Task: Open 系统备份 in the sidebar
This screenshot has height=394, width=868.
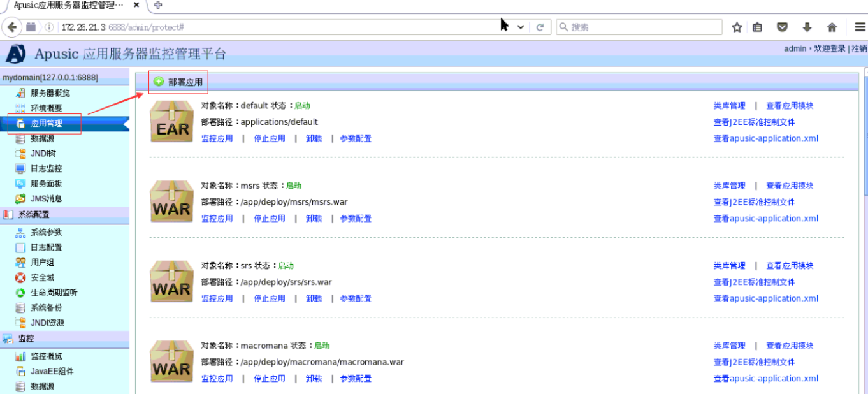Action: coord(47,308)
